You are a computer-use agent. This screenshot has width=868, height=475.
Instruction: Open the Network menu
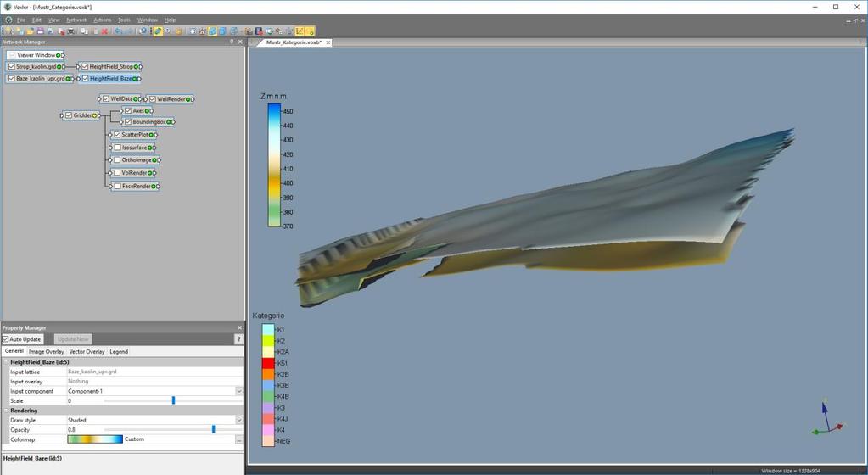point(76,20)
